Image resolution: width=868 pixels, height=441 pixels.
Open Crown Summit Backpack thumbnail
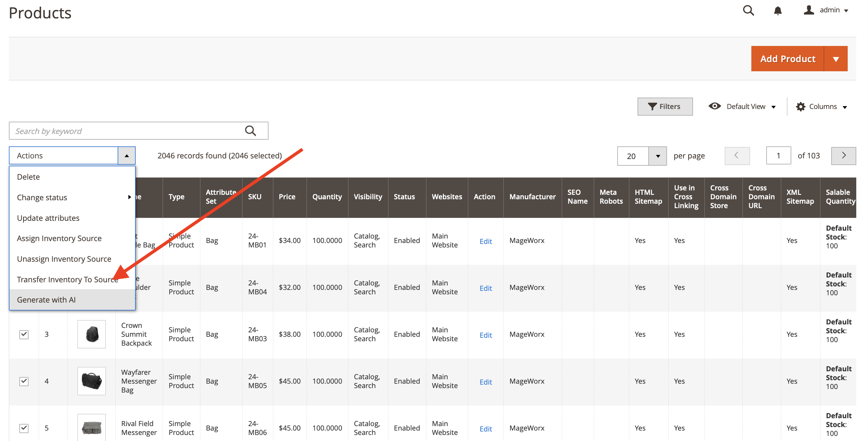point(92,334)
